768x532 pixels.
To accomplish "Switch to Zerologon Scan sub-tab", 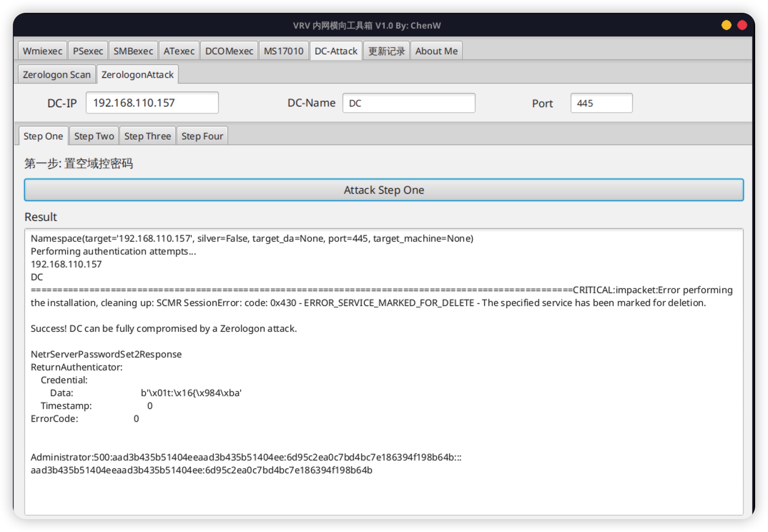I will [56, 75].
